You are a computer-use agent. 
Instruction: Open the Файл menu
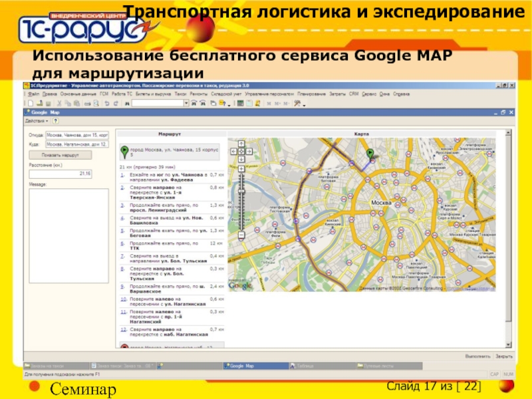tap(33, 94)
